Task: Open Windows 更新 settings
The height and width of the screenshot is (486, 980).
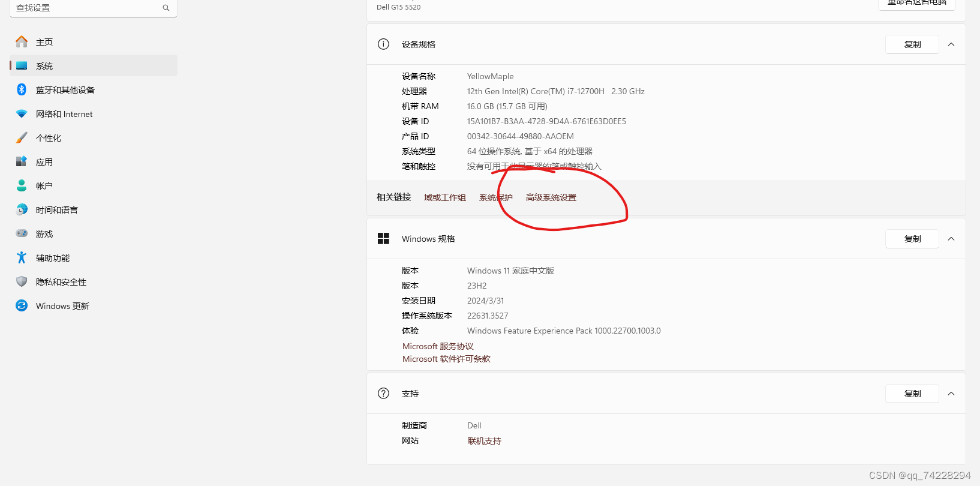Action: click(x=94, y=305)
